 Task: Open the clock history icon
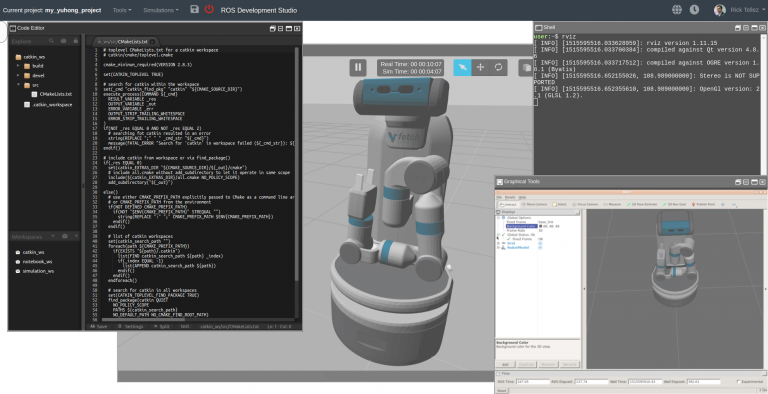click(695, 10)
